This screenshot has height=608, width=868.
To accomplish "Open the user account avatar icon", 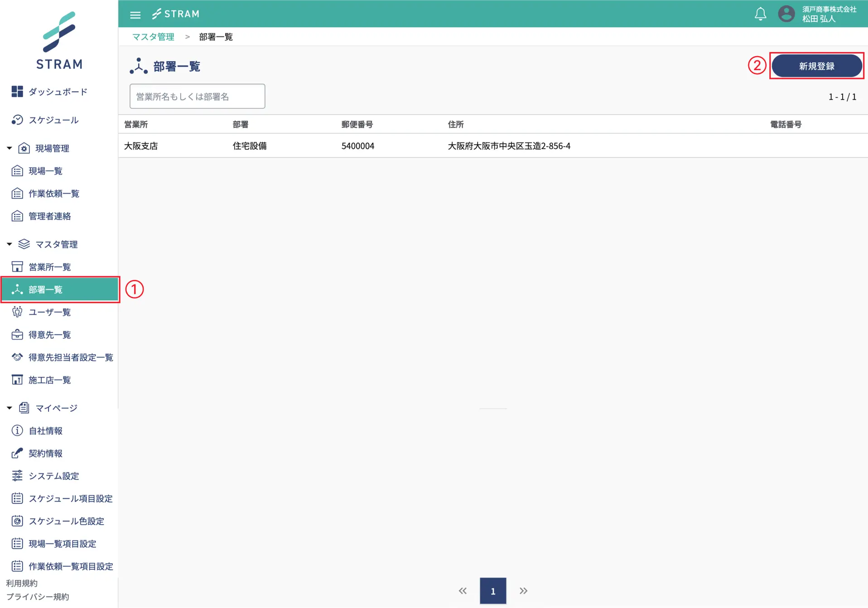I will (786, 14).
